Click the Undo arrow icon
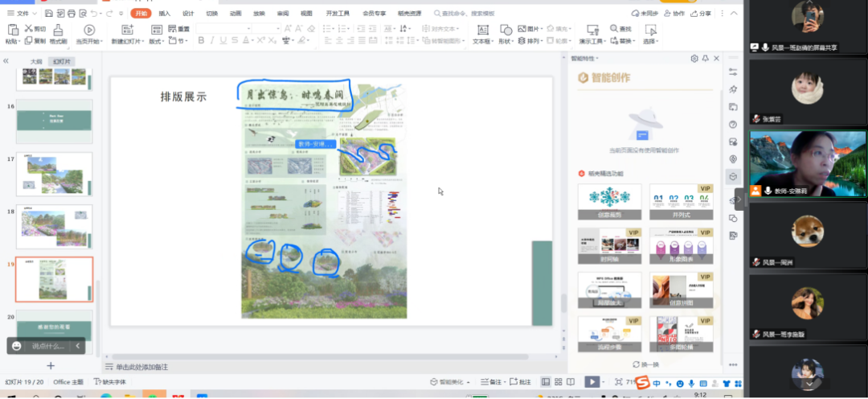The image size is (868, 399). [x=94, y=14]
